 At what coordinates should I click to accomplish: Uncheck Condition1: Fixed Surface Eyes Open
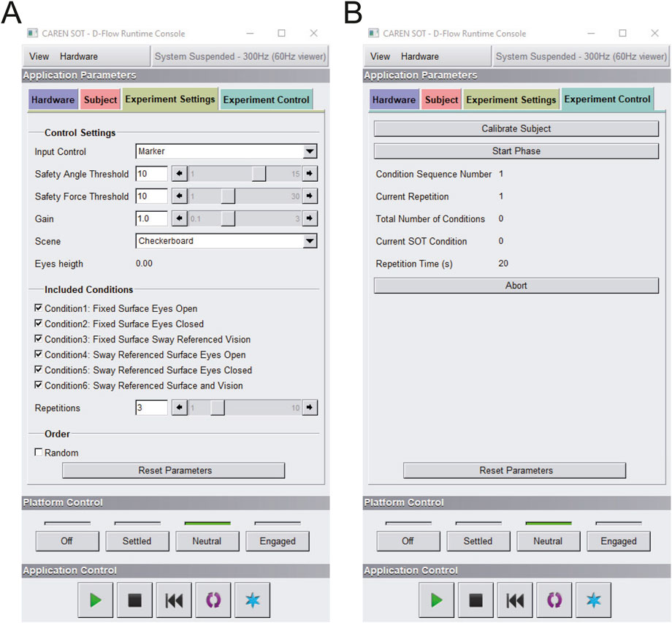pos(39,309)
